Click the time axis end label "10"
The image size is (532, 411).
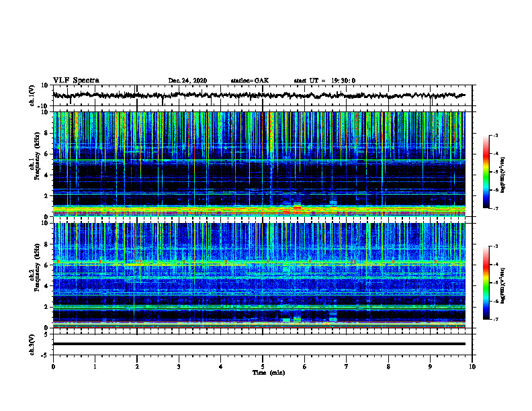point(472,367)
